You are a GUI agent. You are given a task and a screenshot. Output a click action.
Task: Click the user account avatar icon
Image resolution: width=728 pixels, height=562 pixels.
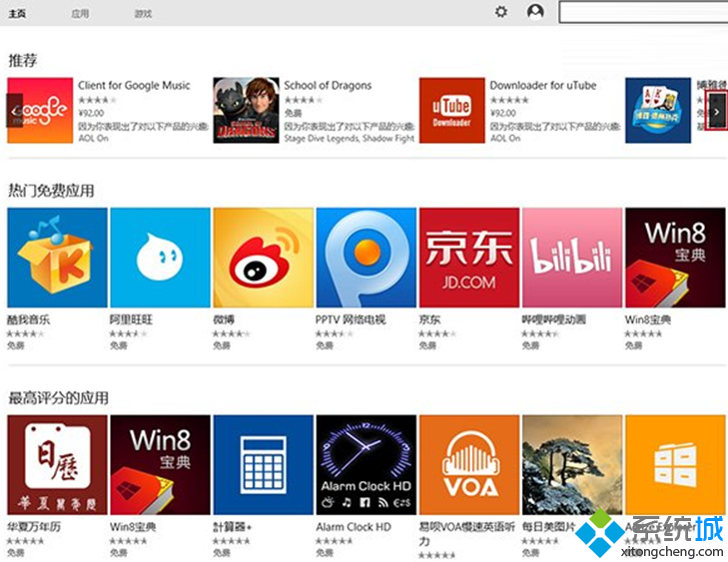(535, 12)
